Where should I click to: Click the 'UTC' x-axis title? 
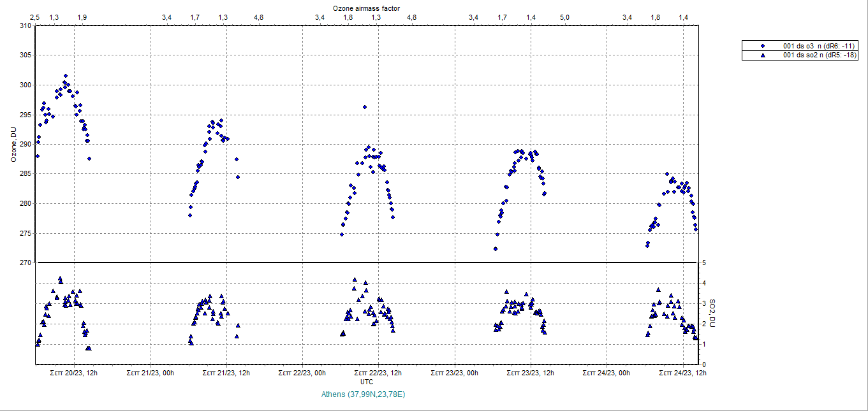tap(367, 382)
